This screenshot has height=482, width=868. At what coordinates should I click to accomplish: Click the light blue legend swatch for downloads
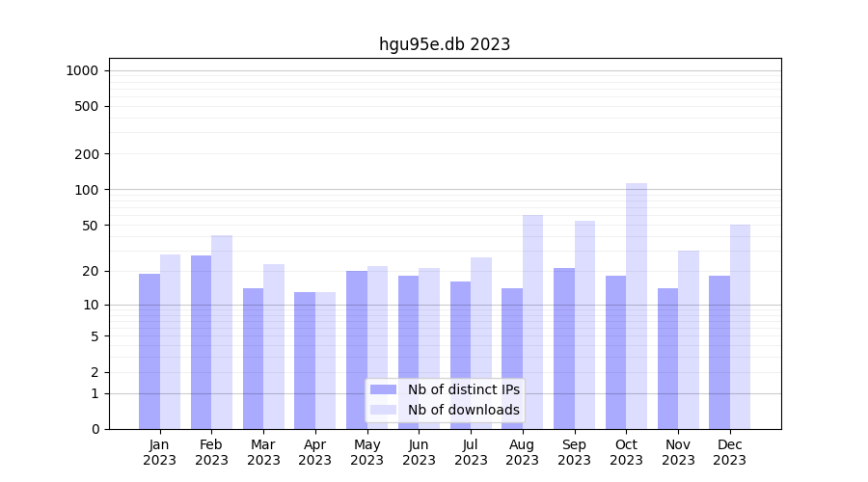coord(383,410)
